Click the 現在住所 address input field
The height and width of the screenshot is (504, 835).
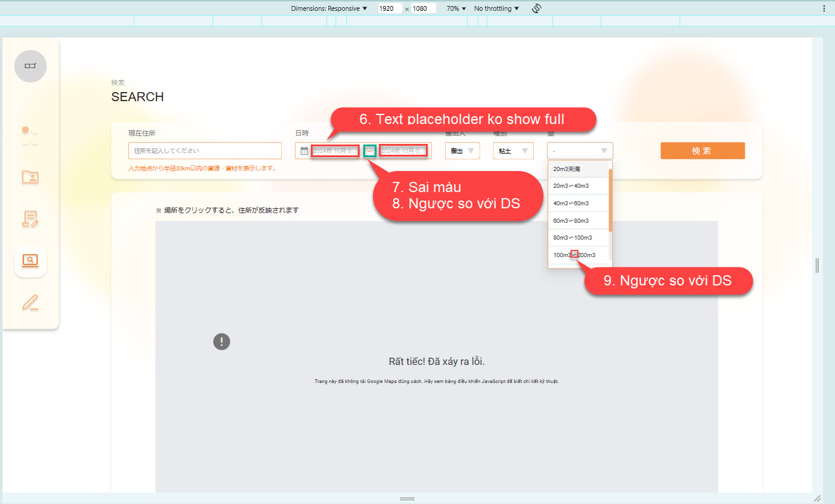pos(205,151)
